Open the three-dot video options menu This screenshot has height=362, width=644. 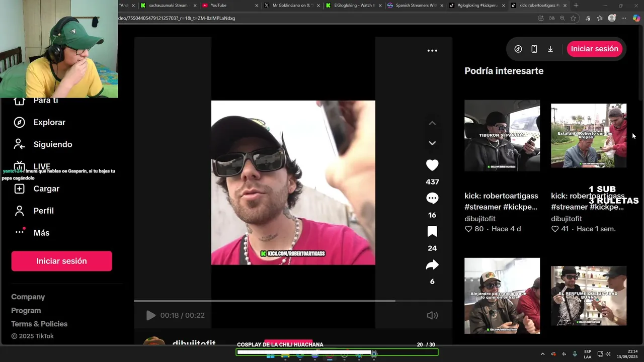432,50
